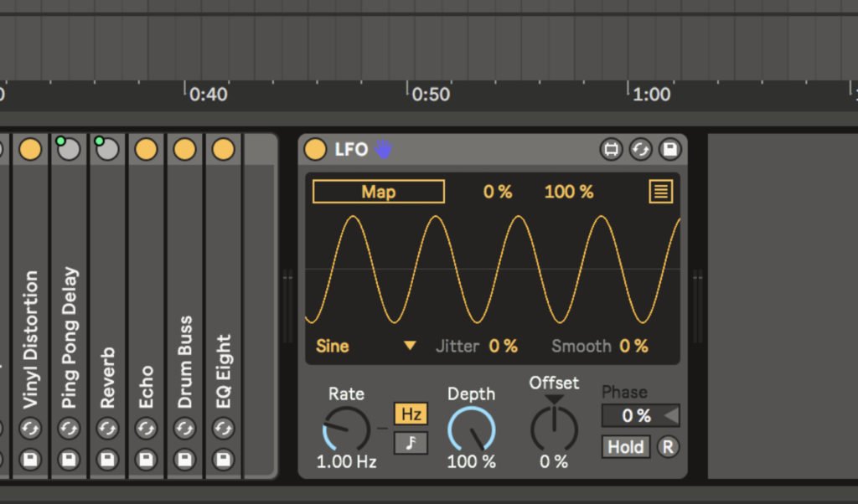858x504 pixels.
Task: Click the LFO save preset disk icon
Action: click(x=669, y=150)
